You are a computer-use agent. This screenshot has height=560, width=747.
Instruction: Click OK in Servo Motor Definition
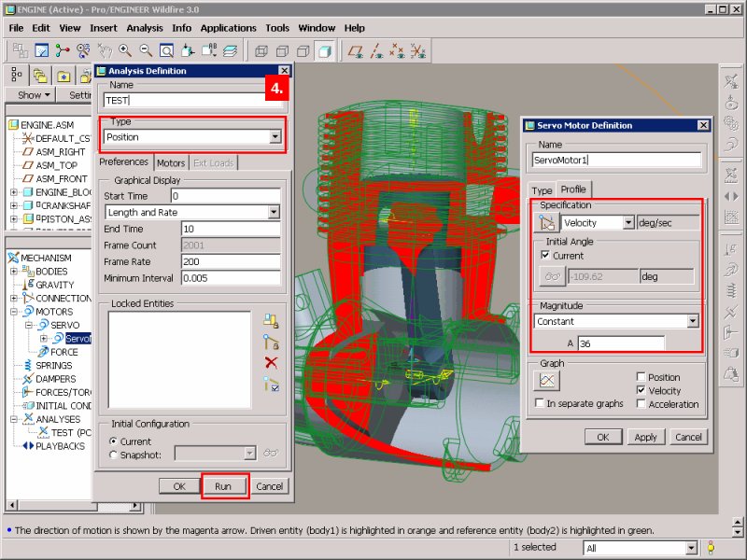coord(603,437)
